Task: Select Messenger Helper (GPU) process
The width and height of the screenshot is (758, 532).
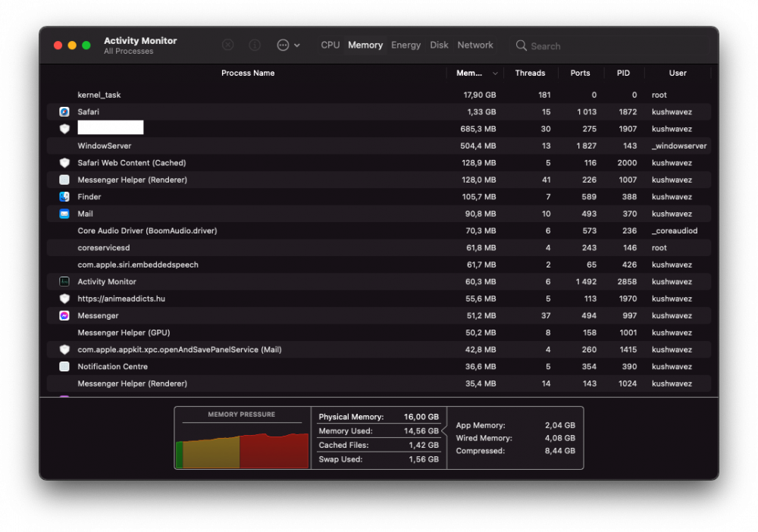Action: click(x=124, y=333)
